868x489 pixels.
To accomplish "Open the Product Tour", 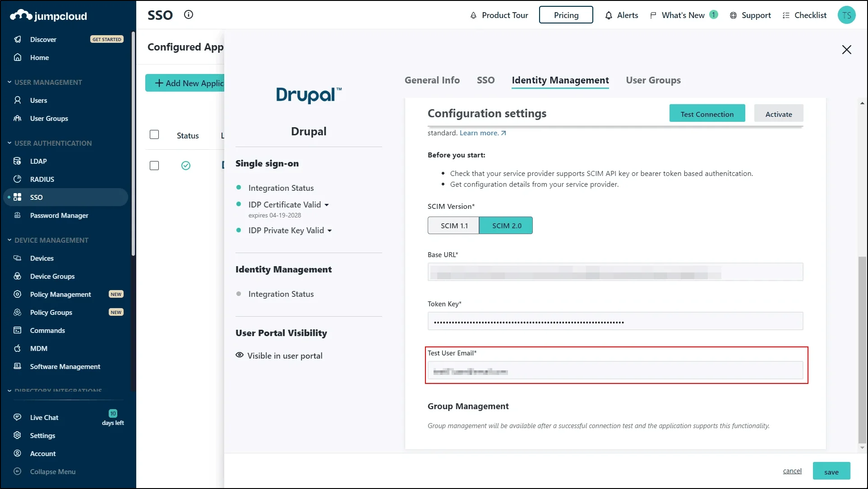I will pos(499,15).
